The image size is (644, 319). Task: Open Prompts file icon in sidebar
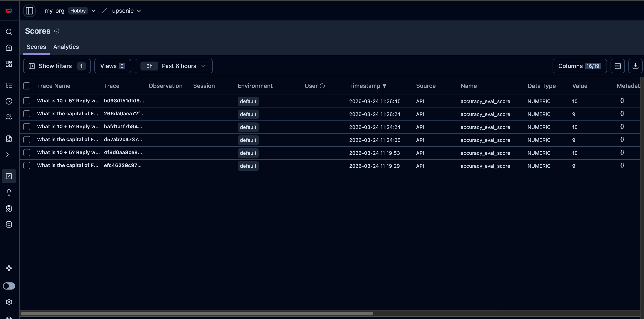(x=9, y=139)
